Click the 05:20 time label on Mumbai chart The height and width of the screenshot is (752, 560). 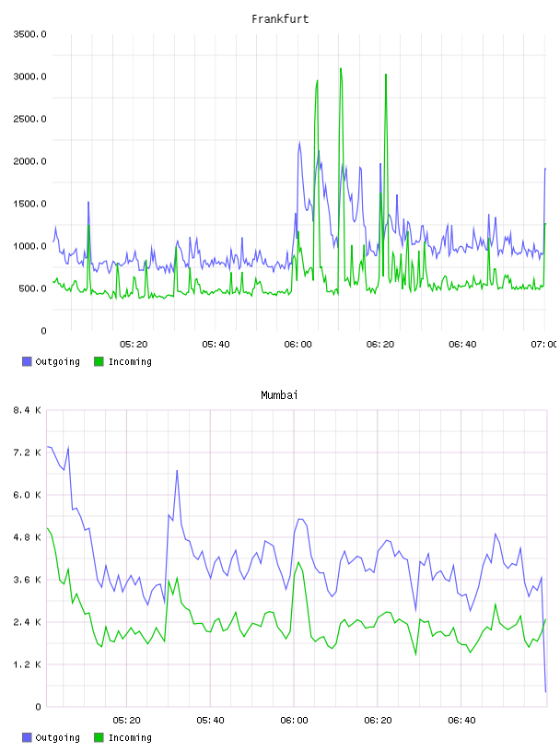[x=126, y=721]
